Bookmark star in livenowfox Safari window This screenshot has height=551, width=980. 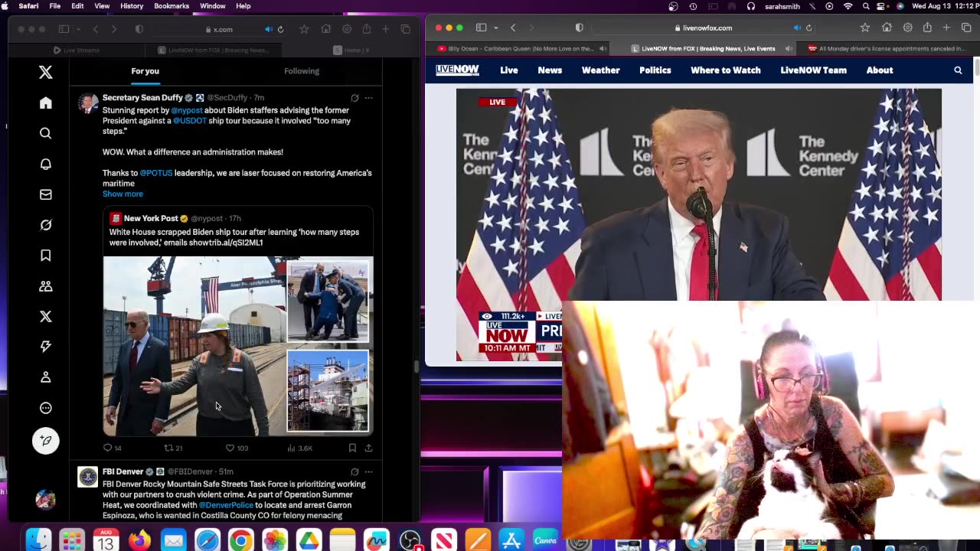coord(865,28)
